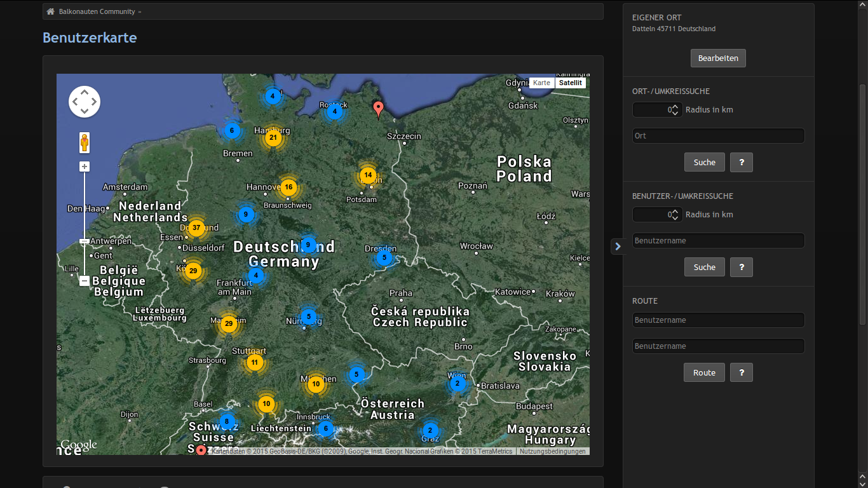Click the Bearbeiten button
Image resolution: width=868 pixels, height=488 pixels.
click(718, 58)
